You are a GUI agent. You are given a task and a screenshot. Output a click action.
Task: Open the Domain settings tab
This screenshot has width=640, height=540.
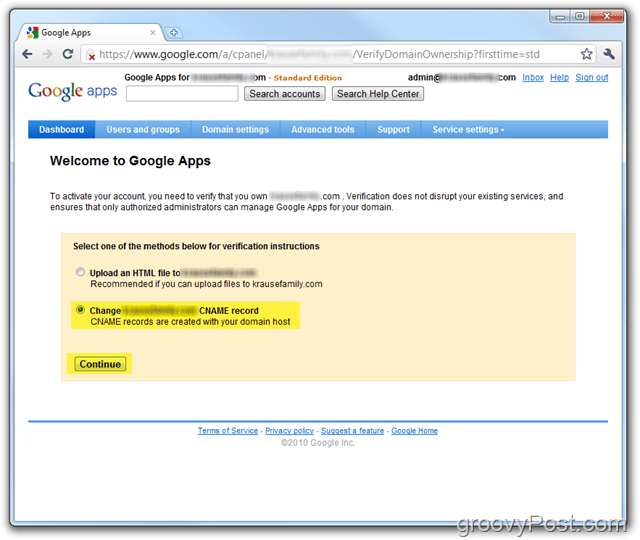[x=236, y=129]
